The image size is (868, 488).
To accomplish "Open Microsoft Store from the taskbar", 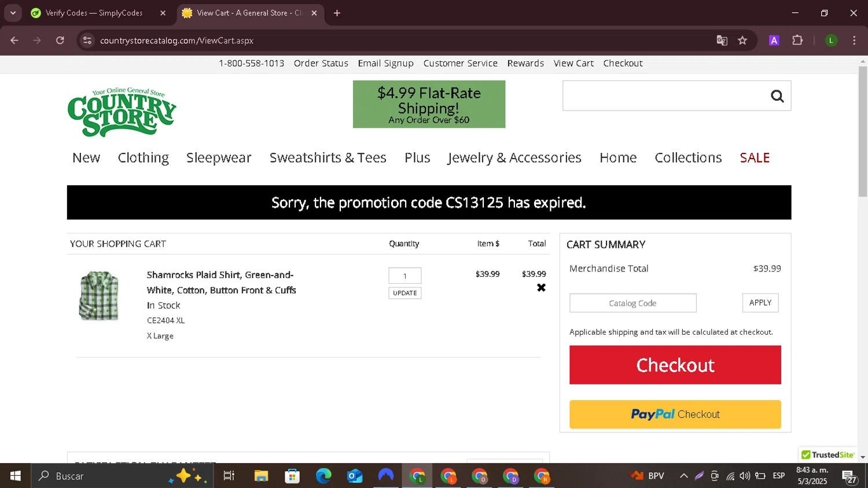I will click(x=292, y=476).
